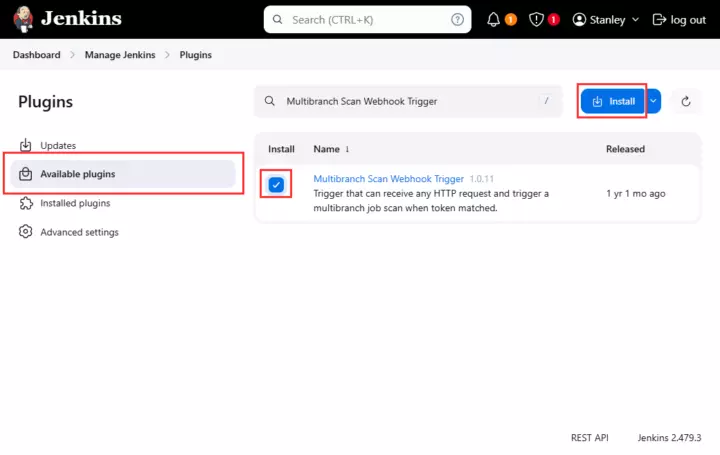Go to Dashboard breadcrumb

37,55
